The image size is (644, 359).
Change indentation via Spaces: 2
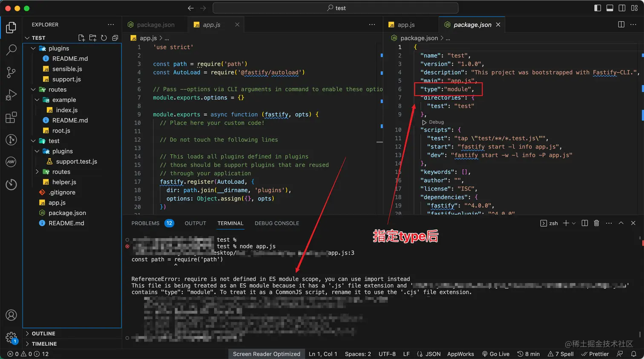pos(358,354)
